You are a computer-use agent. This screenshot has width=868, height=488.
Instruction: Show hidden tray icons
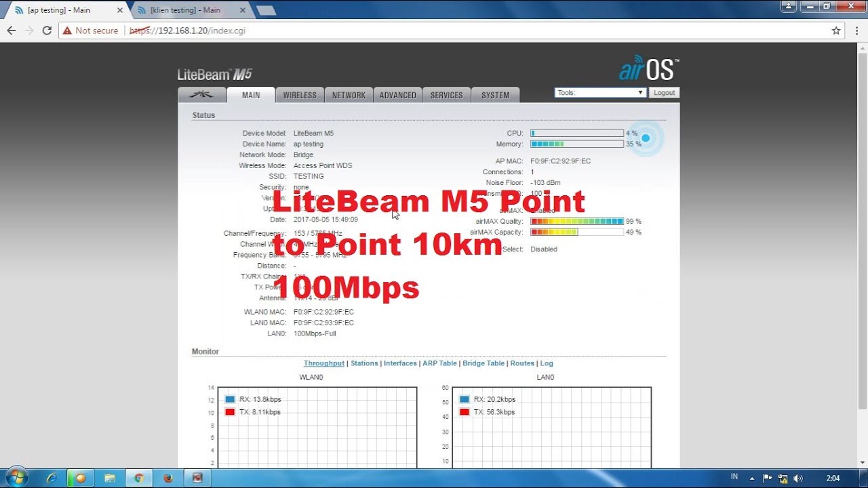pos(751,478)
